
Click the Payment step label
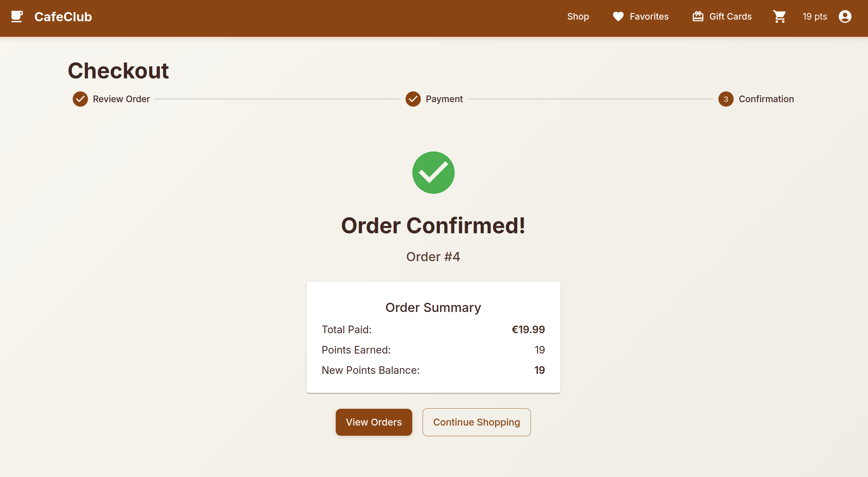(444, 99)
